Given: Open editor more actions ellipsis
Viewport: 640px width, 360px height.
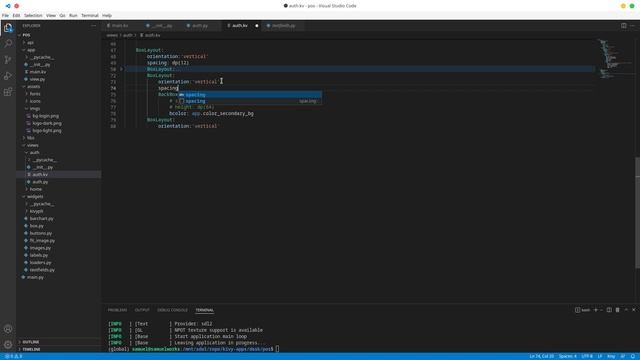Looking at the screenshot, I should [633, 25].
